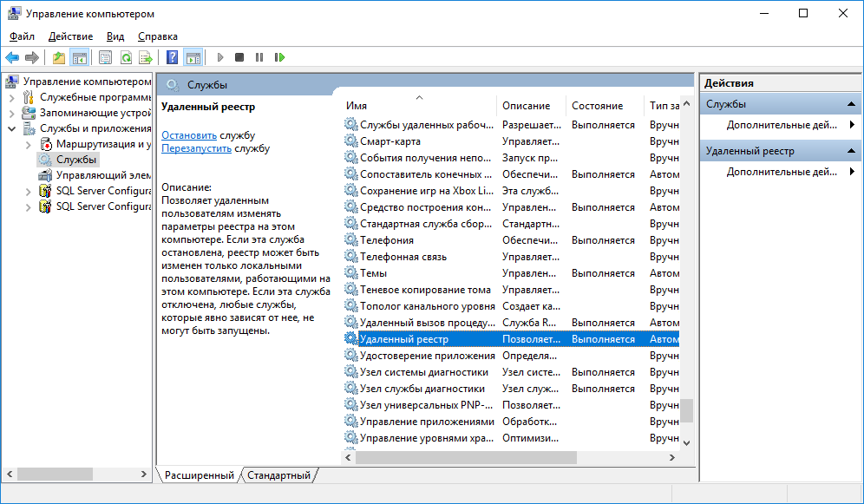The image size is (864, 504).
Task: Click the services list scroll-right arrow
Action: (x=671, y=457)
